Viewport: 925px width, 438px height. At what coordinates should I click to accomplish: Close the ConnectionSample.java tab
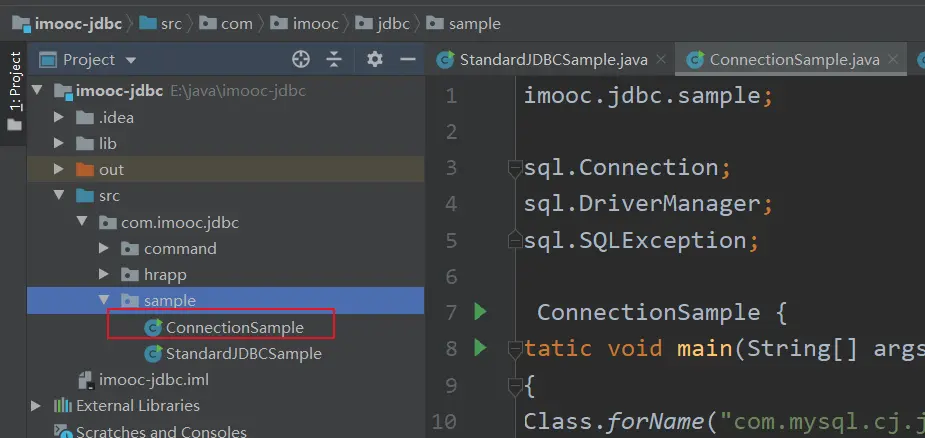pyautogui.click(x=893, y=59)
